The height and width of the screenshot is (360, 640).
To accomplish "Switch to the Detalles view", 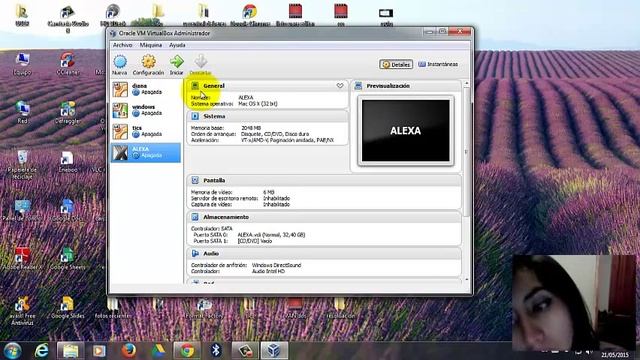I will pos(396,64).
